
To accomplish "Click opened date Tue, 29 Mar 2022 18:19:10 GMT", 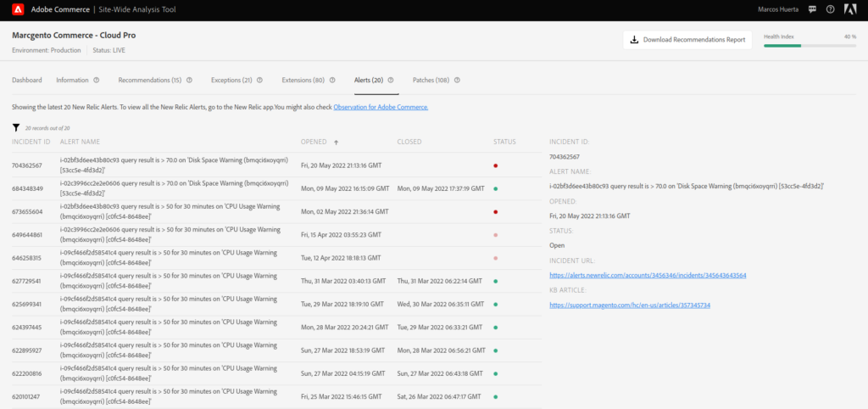I will click(342, 305).
